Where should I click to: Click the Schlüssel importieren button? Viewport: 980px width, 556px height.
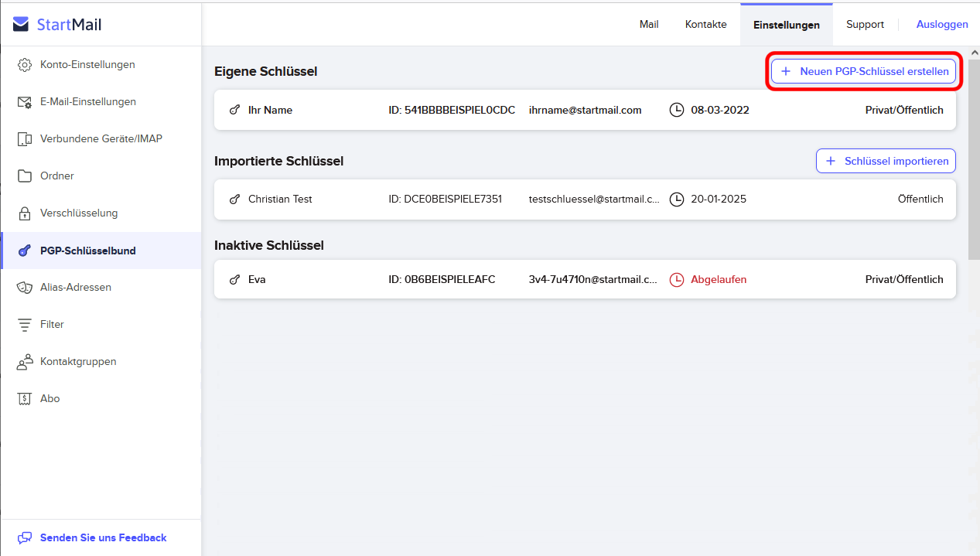click(x=886, y=161)
